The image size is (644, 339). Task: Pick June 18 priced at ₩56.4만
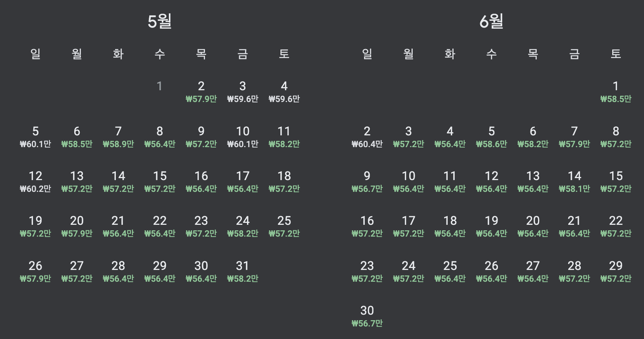[450, 227]
